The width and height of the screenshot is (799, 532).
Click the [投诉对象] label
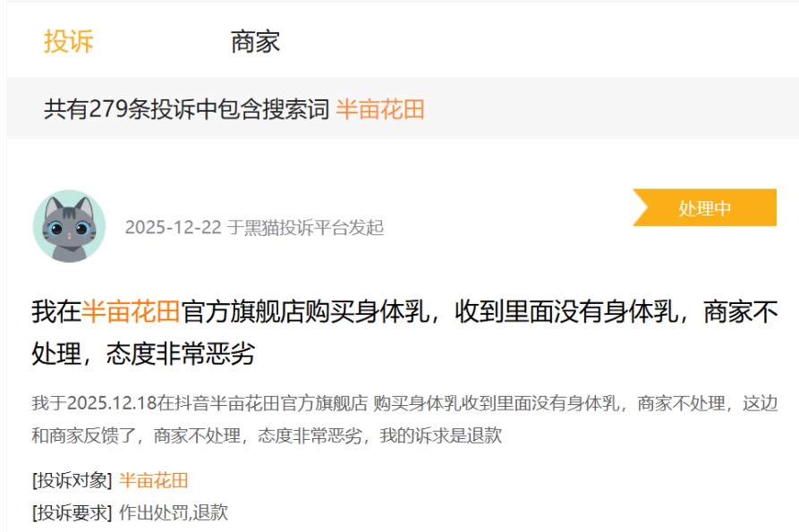(72, 480)
